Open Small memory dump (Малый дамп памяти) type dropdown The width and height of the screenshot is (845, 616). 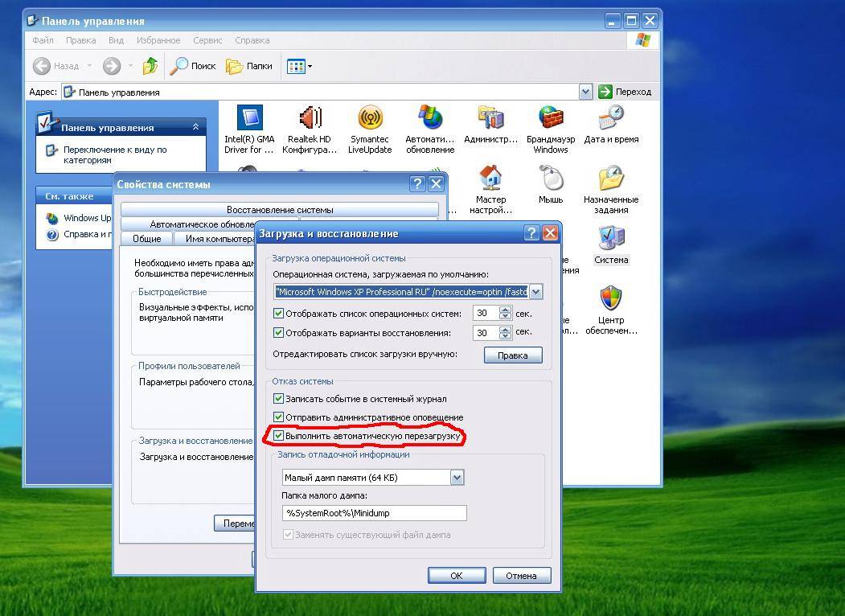pyautogui.click(x=457, y=478)
